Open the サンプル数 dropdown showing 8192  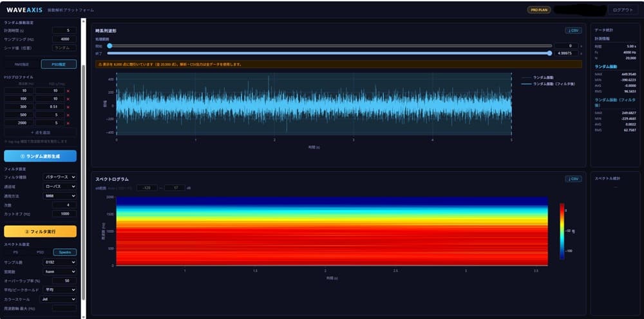[x=59, y=262]
